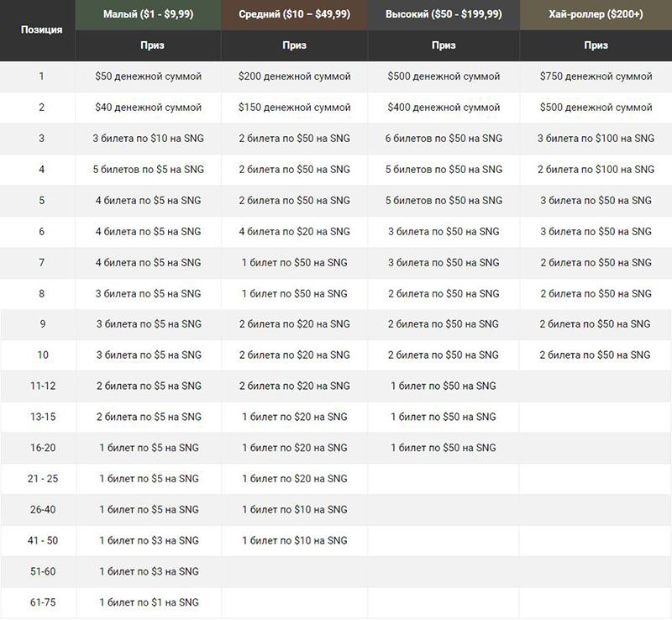Screen dimensions: 672x620
Task: Click the "$200 денежной суммой" cell
Action: pyautogui.click(x=295, y=76)
